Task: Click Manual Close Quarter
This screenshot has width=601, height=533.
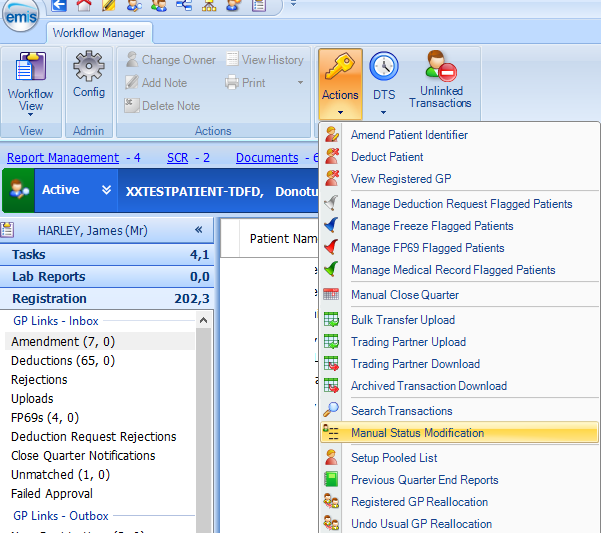Action: pyautogui.click(x=405, y=295)
